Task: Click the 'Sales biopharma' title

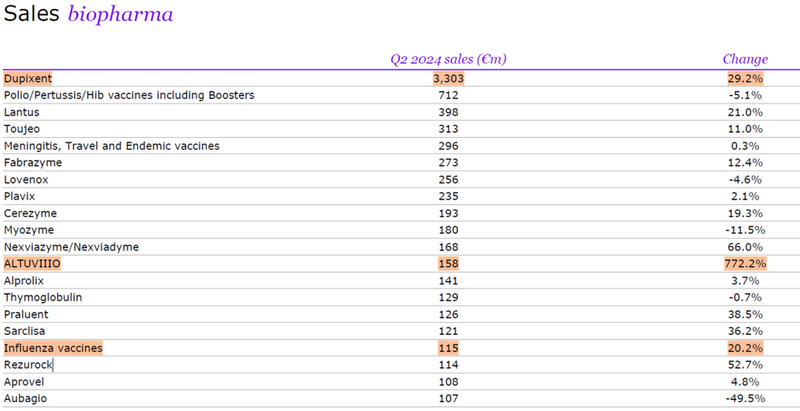Action: pos(88,15)
